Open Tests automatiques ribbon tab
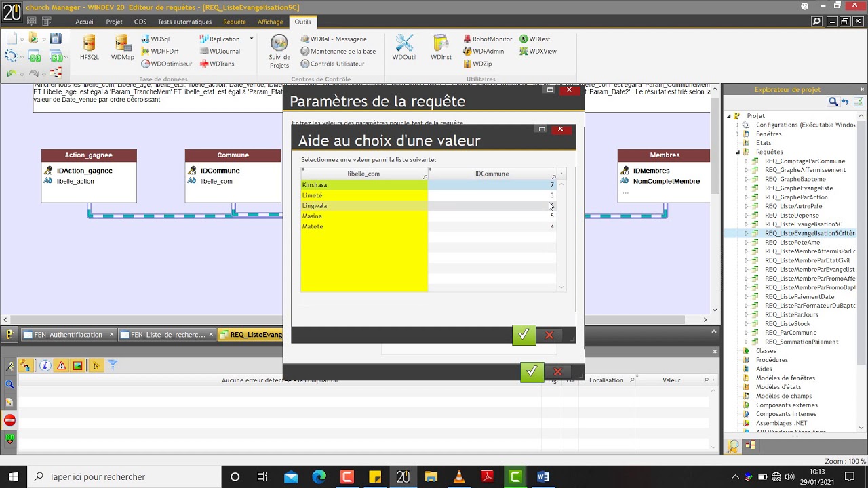 pyautogui.click(x=184, y=22)
